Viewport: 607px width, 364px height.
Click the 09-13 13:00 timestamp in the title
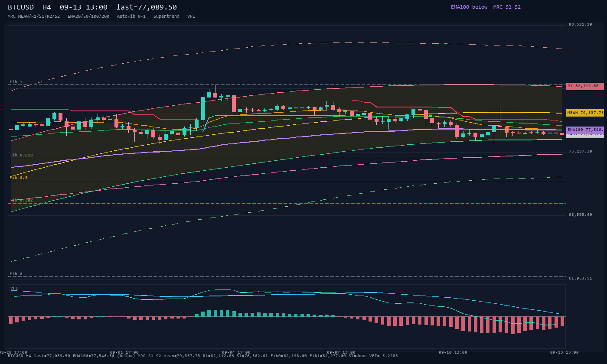[x=84, y=7]
